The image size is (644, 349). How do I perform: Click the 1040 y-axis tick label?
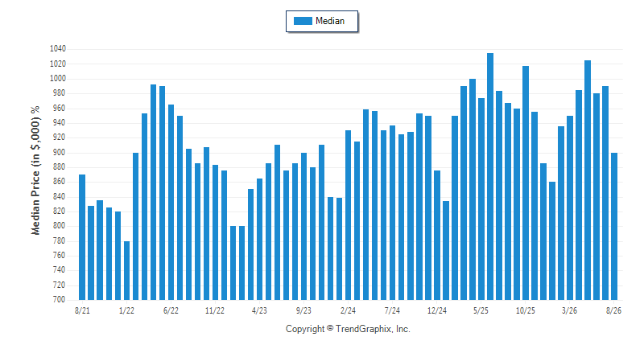(58, 49)
